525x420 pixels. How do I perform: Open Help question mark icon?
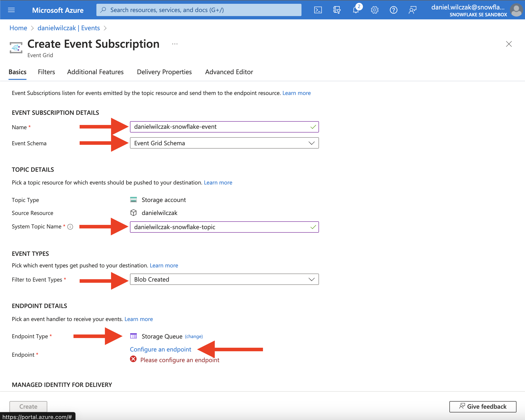tap(393, 10)
